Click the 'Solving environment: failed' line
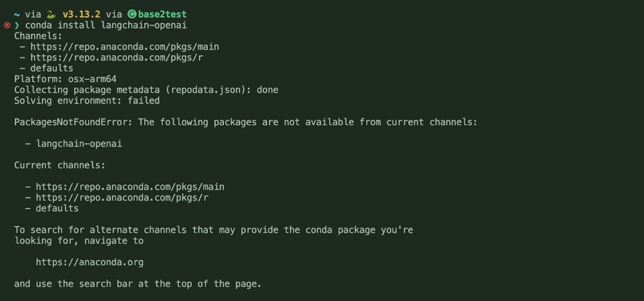 pos(87,100)
